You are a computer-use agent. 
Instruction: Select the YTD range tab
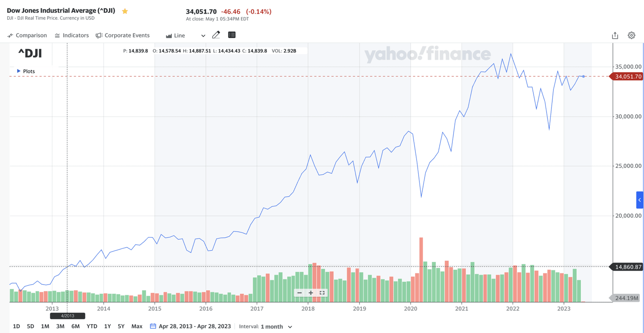point(92,326)
